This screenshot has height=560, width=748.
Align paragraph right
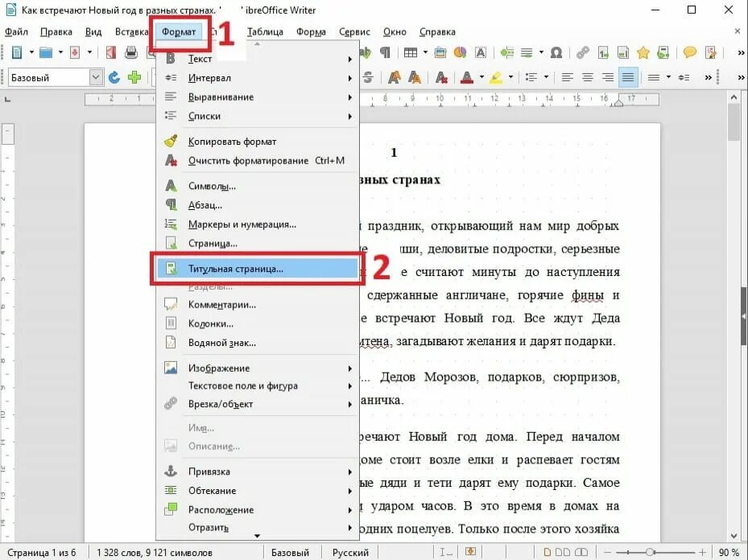click(x=608, y=77)
